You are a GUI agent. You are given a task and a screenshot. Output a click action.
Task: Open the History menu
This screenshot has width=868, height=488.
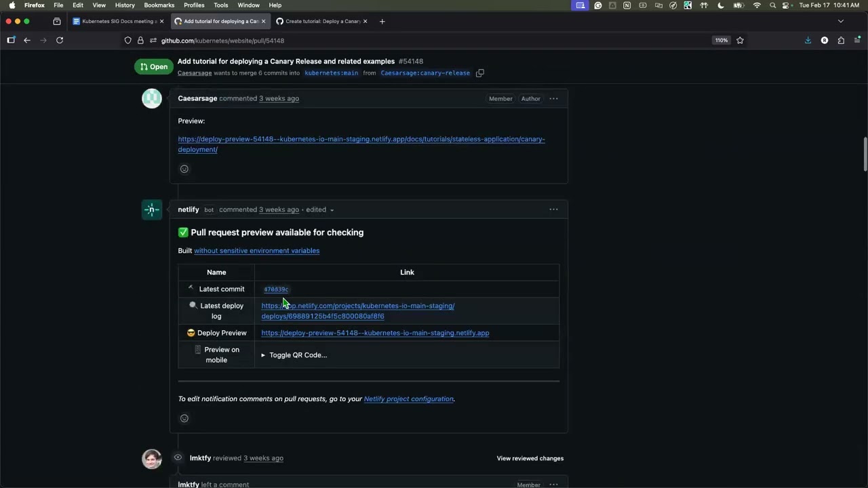(x=125, y=5)
